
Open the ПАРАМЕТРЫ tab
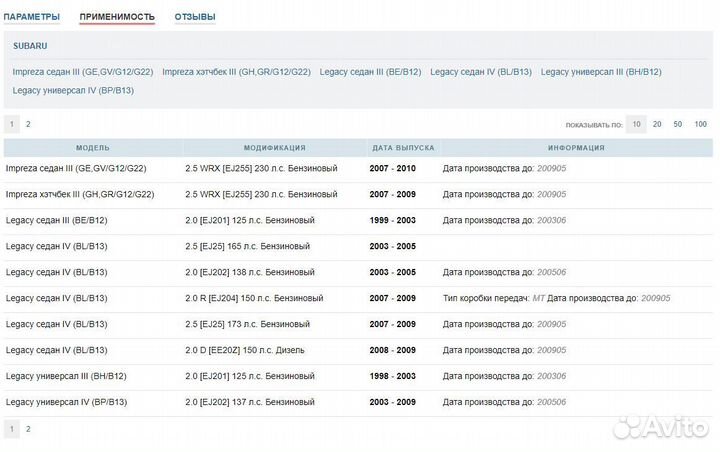point(32,17)
